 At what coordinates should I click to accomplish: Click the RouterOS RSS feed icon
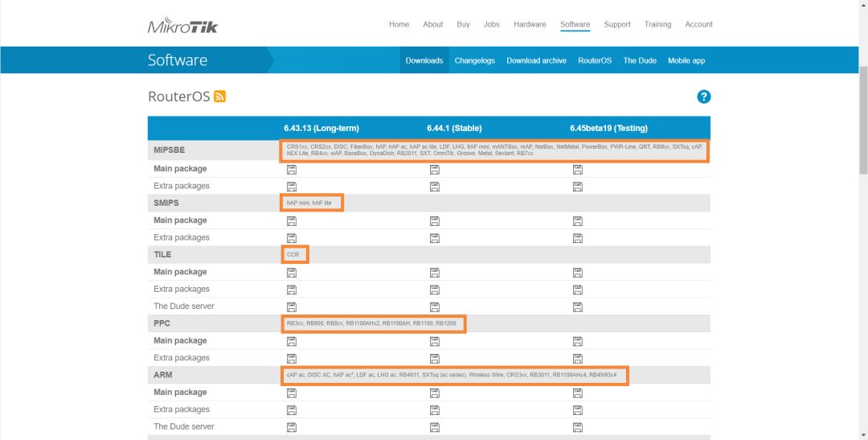(220, 97)
